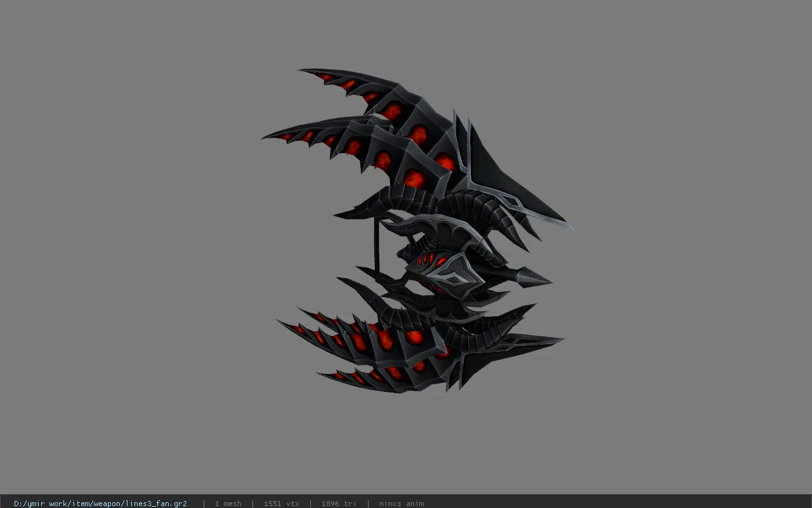Click the 'nincs anim' status entry

coord(402,504)
